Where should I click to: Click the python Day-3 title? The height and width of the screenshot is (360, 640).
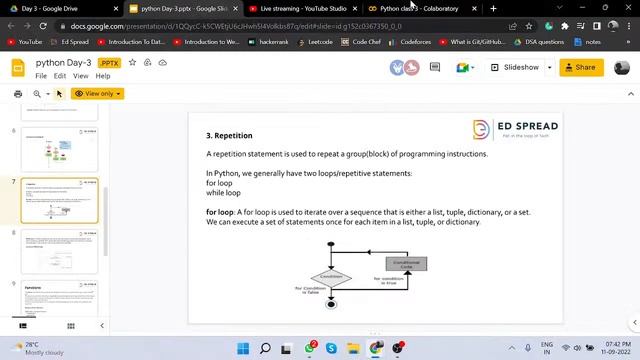pyautogui.click(x=63, y=62)
